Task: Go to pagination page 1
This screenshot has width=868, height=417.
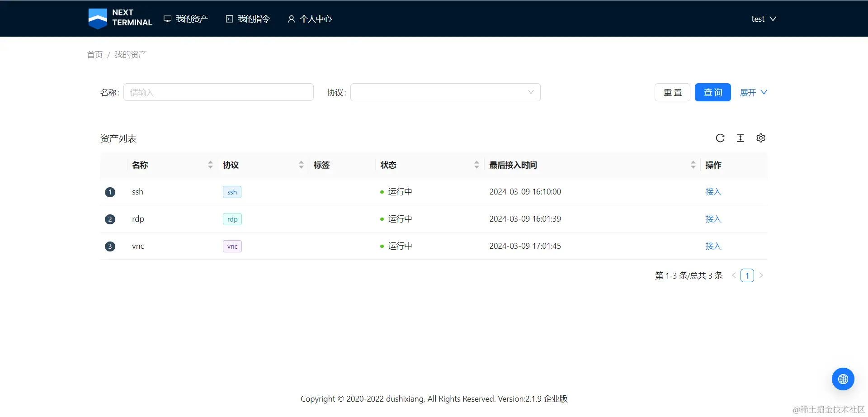Action: tap(747, 275)
